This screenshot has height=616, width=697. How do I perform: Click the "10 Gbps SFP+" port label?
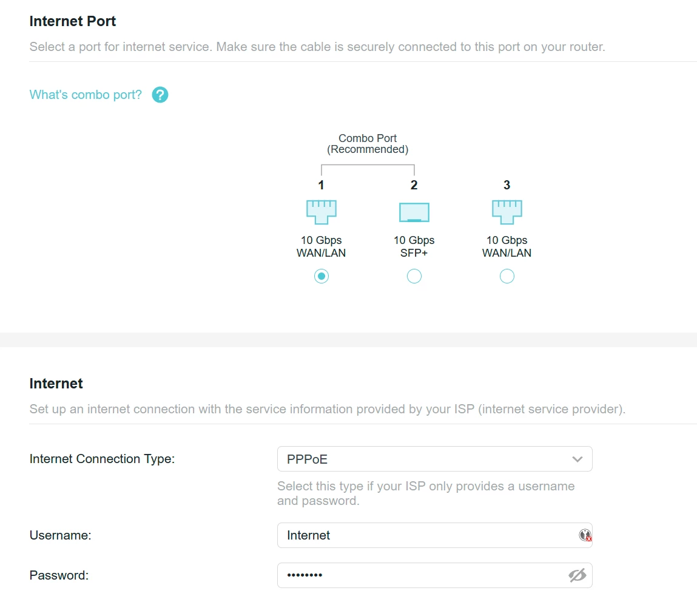click(414, 246)
